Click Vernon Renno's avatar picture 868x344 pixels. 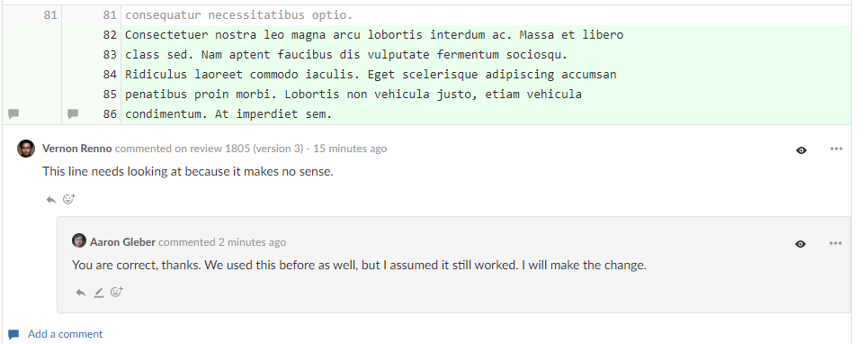[26, 149]
